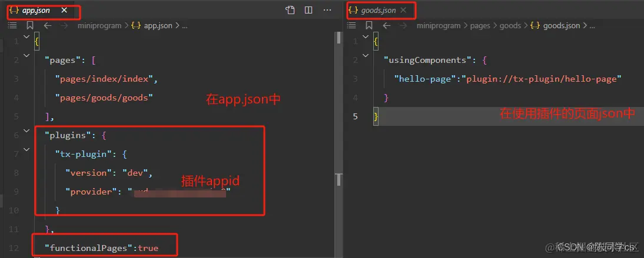Click the "version" key
Image resolution: width=644 pixels, height=258 pixels.
89,173
